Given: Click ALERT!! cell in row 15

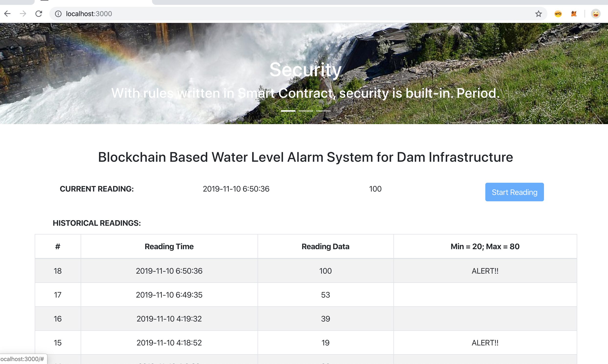Looking at the screenshot, I should (x=485, y=343).
